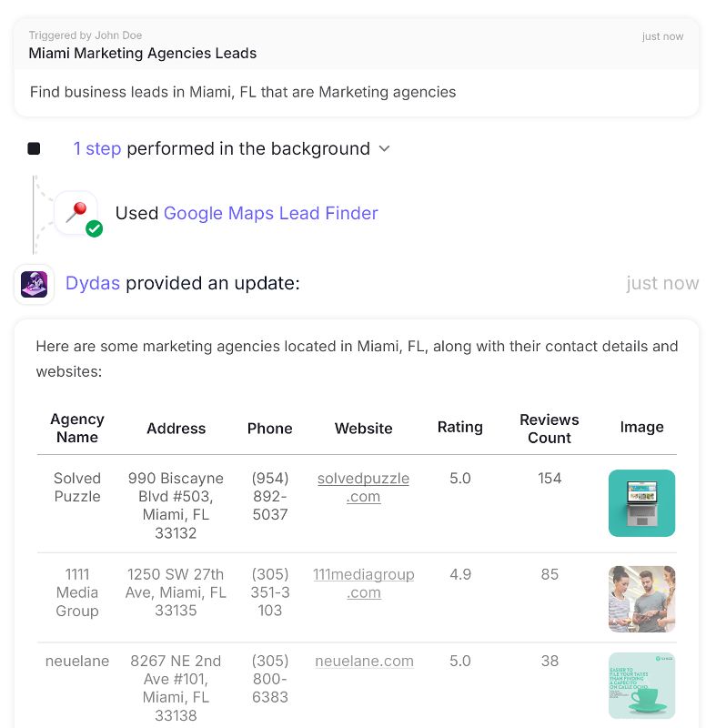Click the Google Maps pin icon
Image resolution: width=716 pixels, height=728 pixels.
pyautogui.click(x=76, y=212)
